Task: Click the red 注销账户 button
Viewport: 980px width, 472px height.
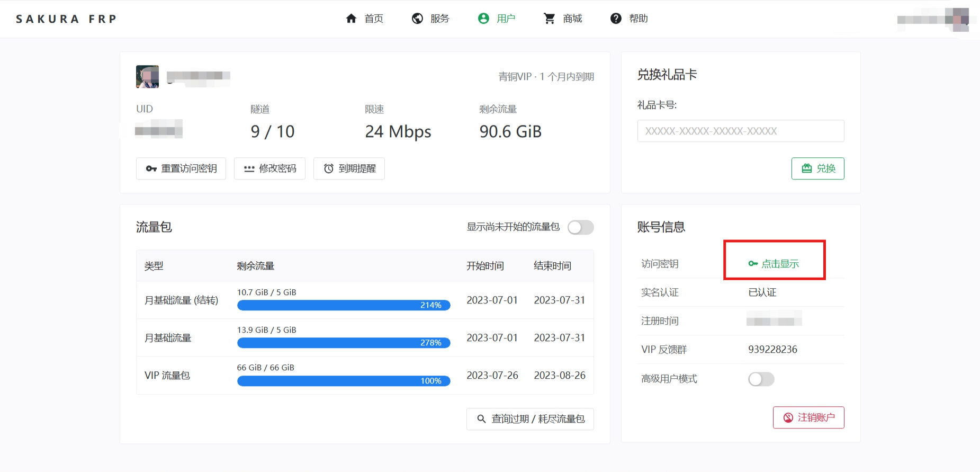Action: coord(808,417)
